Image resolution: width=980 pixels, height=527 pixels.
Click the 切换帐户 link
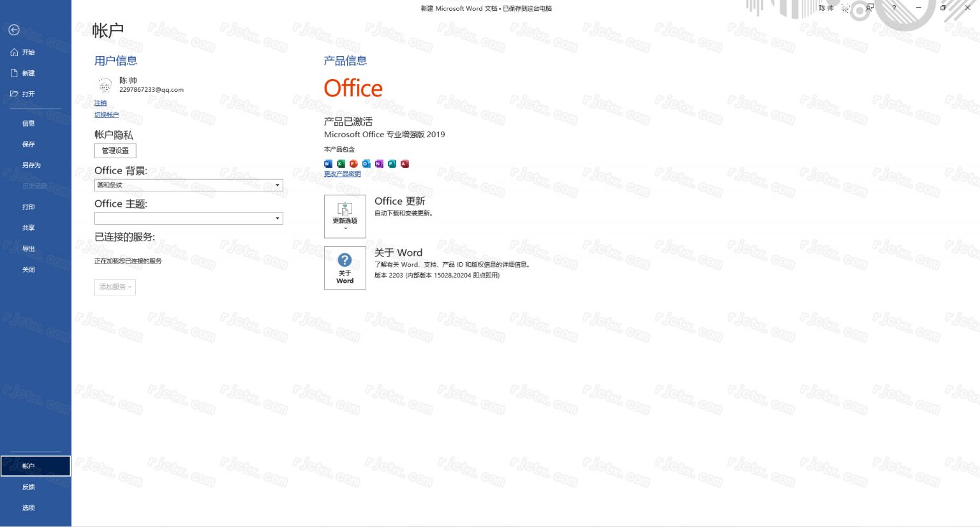107,114
